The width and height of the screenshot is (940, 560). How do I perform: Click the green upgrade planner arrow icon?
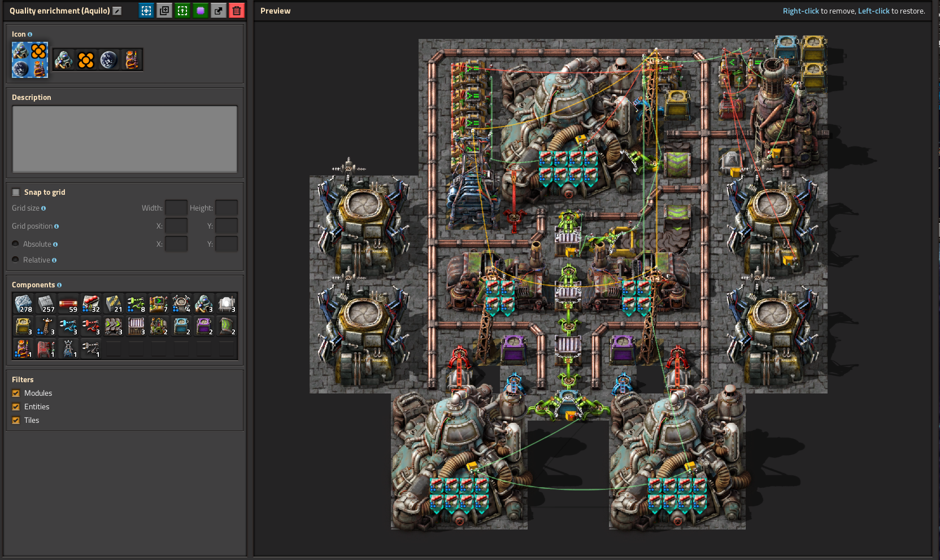(x=182, y=11)
